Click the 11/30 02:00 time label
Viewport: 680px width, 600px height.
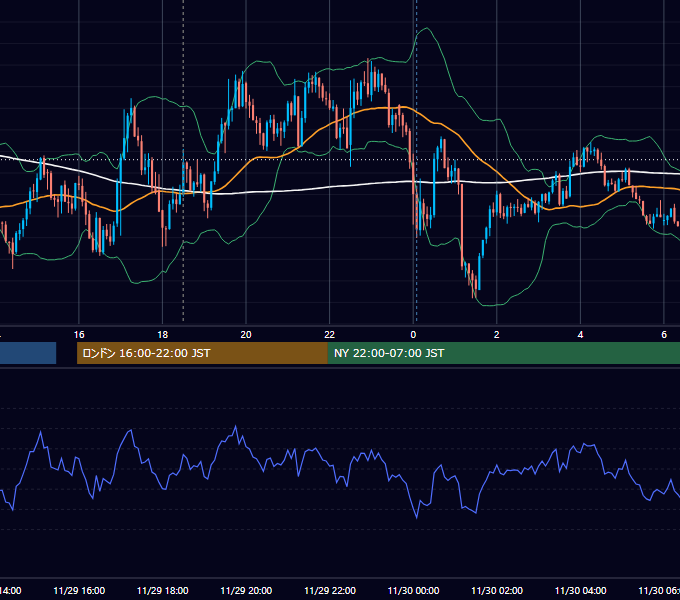497,590
